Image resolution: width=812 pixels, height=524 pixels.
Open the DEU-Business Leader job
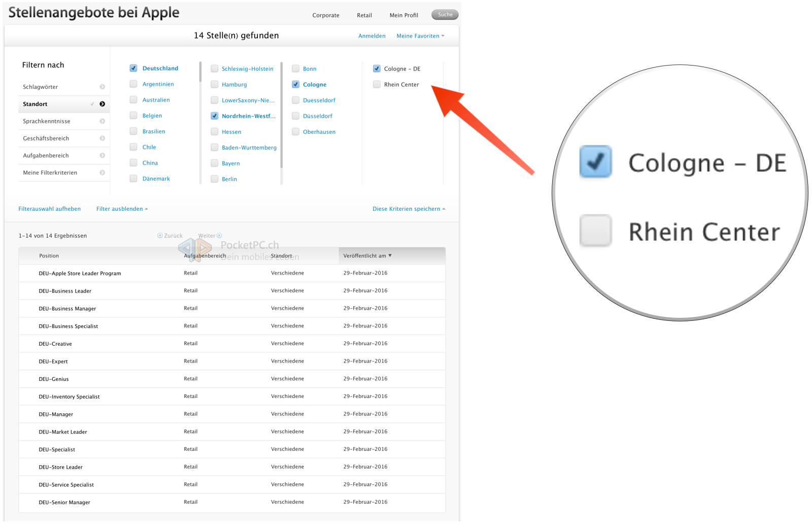pyautogui.click(x=65, y=291)
